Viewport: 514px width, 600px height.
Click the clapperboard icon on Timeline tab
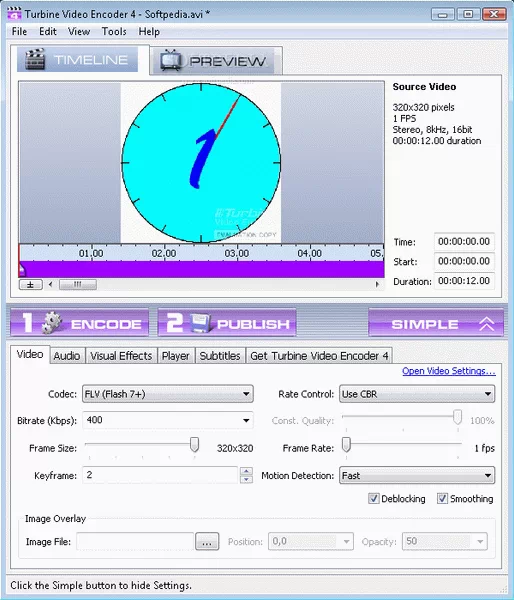[35, 59]
